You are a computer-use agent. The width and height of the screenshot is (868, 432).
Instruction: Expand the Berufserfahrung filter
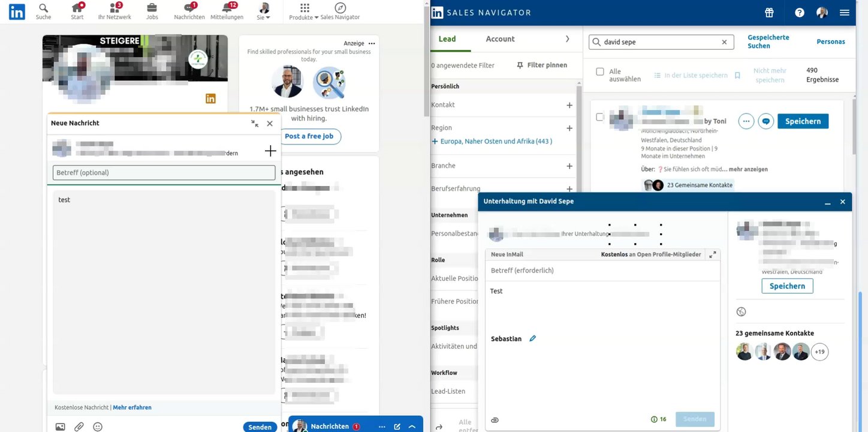(x=569, y=188)
